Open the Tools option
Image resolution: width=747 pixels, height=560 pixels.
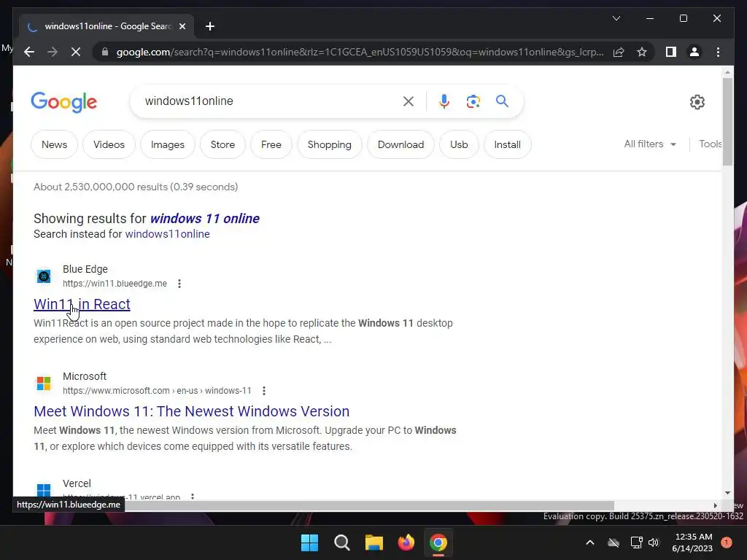click(710, 144)
